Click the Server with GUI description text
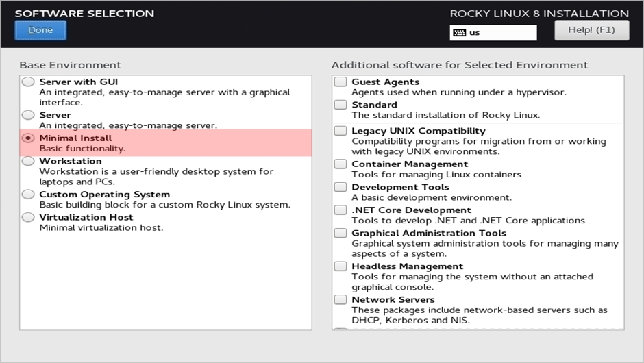This screenshot has height=363, width=644. point(164,97)
